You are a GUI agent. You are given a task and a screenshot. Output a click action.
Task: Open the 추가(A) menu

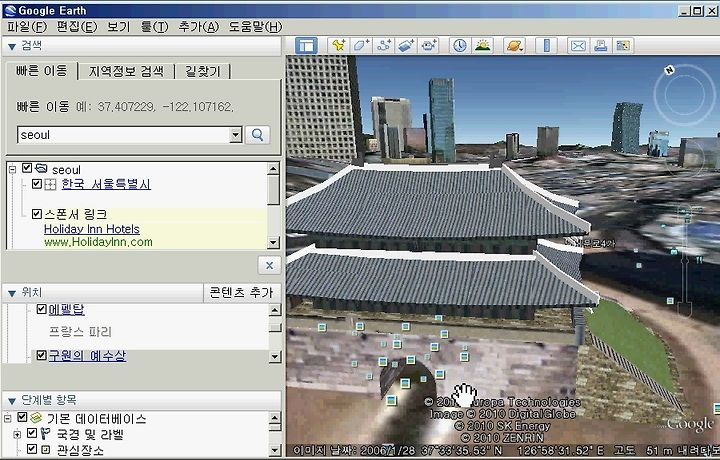pyautogui.click(x=198, y=27)
